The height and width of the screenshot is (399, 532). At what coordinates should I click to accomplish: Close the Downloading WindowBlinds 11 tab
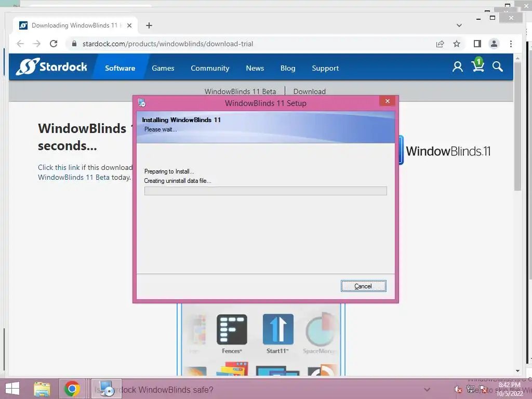point(129,25)
